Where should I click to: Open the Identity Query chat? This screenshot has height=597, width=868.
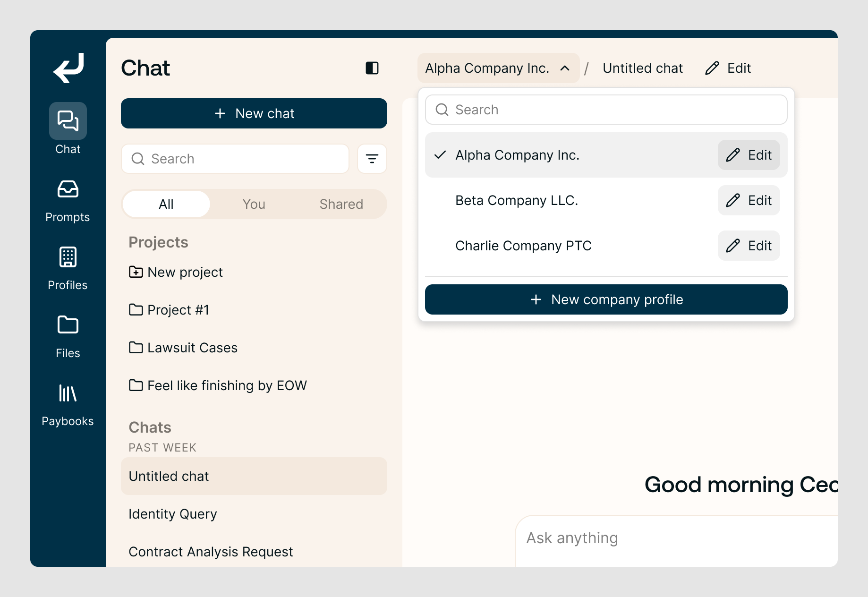pyautogui.click(x=254, y=514)
